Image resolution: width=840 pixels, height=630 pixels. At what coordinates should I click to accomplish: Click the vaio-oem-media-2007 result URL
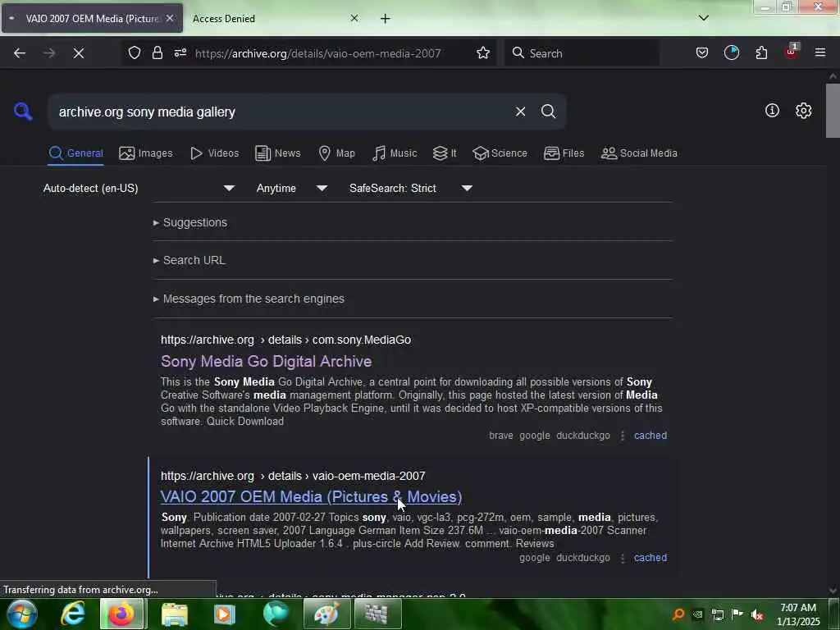[293, 476]
